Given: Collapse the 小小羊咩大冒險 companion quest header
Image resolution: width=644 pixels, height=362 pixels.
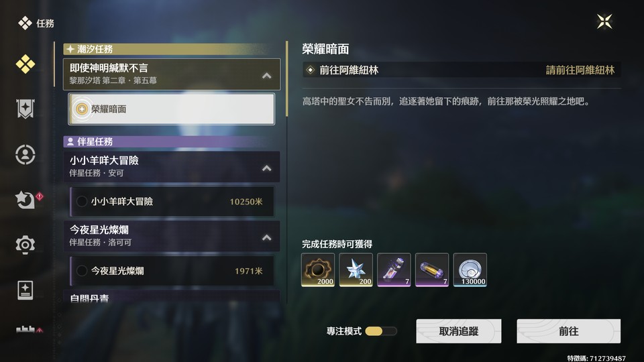Looking at the screenshot, I should 267,168.
